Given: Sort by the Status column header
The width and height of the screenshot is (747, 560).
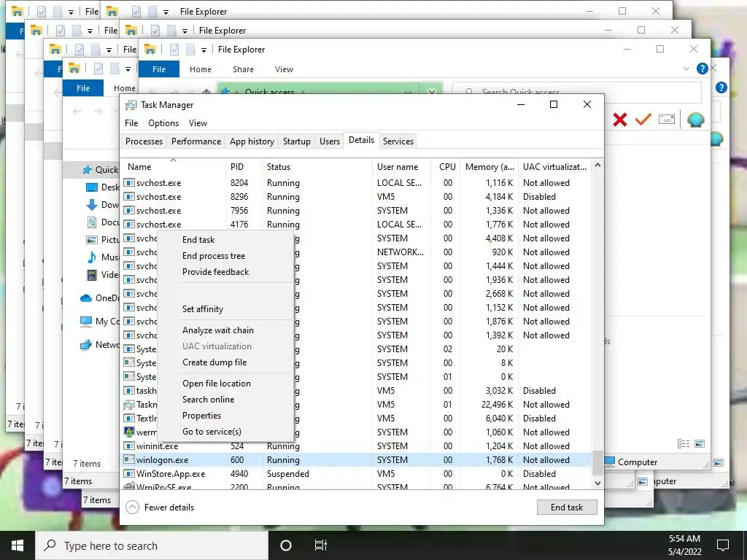Looking at the screenshot, I should tap(317, 167).
